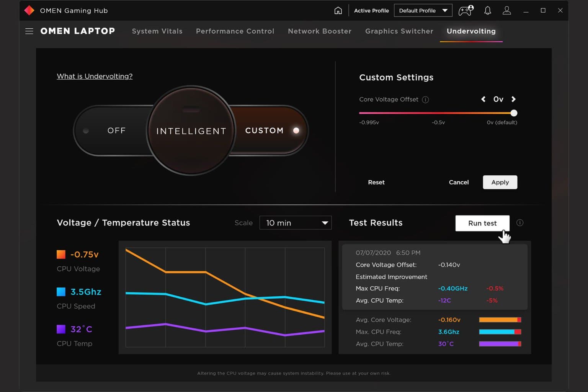
Task: Decrease voltage offset with left arrow
Action: [x=483, y=99]
